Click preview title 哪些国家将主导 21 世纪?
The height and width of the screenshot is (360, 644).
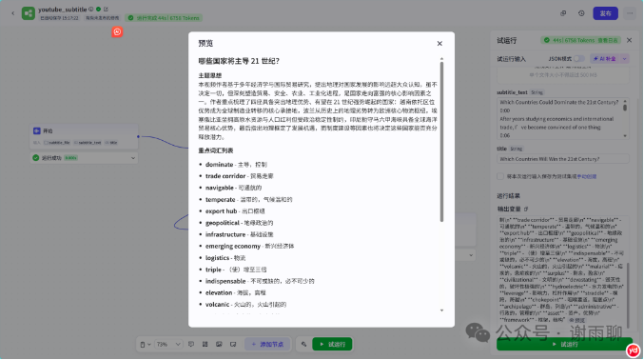pyautogui.click(x=239, y=61)
